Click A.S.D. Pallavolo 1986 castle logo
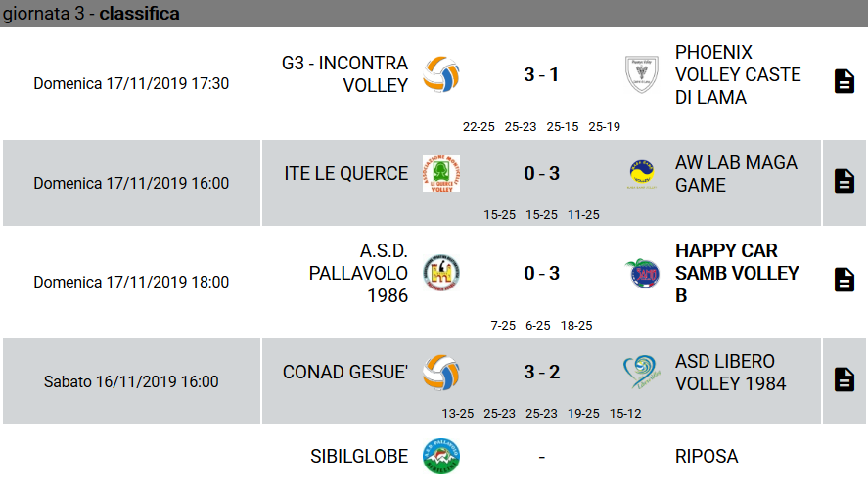Screen dimensions: 868x488 [x=441, y=273]
